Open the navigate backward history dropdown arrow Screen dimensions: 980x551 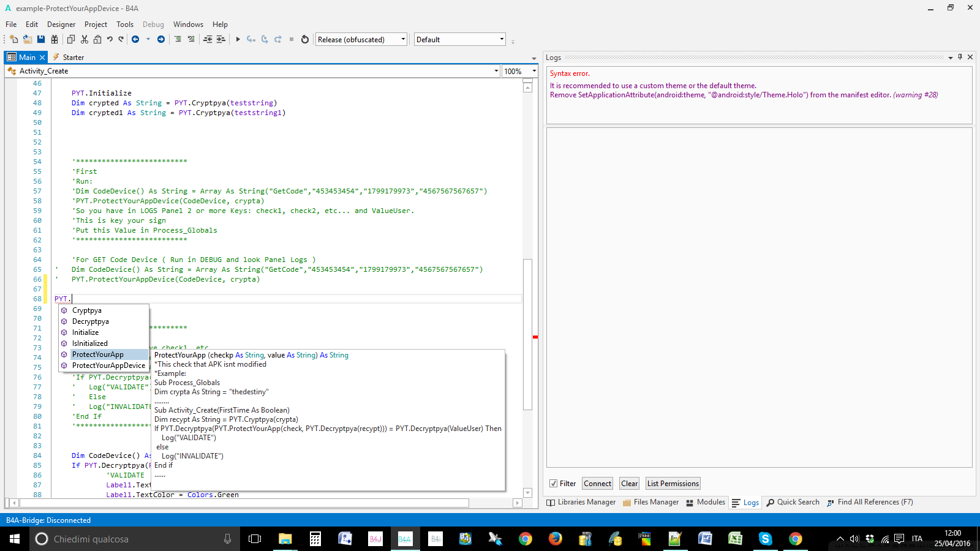tap(148, 39)
